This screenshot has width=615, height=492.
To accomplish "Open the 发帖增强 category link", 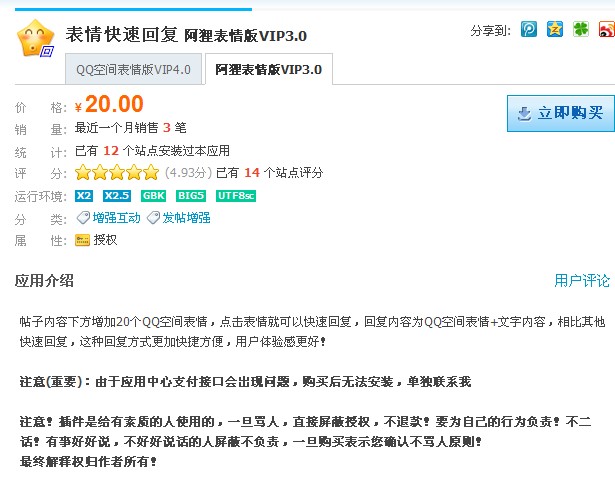I will point(186,218).
